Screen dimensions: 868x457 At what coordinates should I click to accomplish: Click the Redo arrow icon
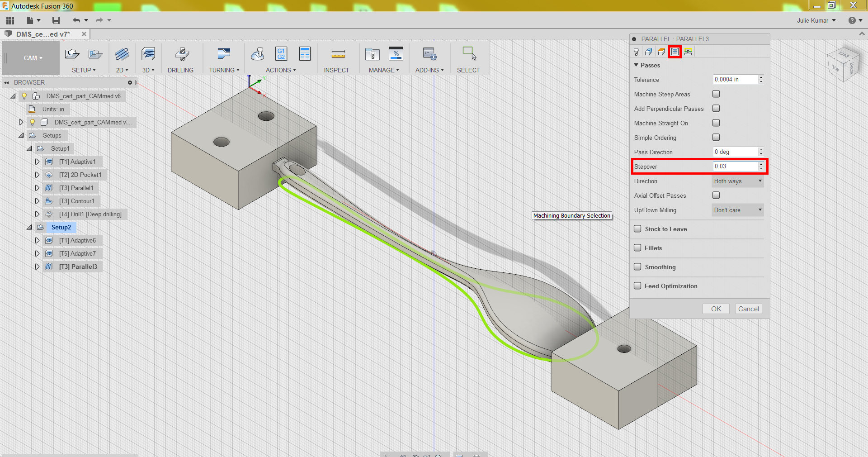(x=99, y=20)
